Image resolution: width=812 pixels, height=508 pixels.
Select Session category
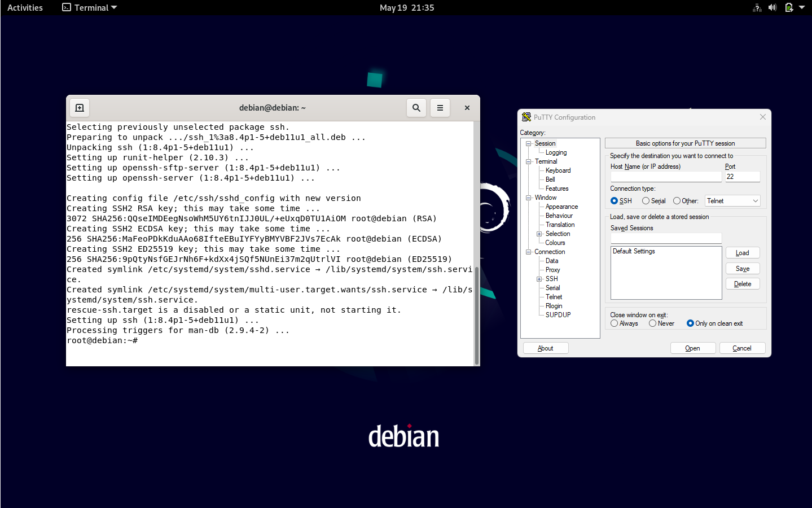pos(545,143)
